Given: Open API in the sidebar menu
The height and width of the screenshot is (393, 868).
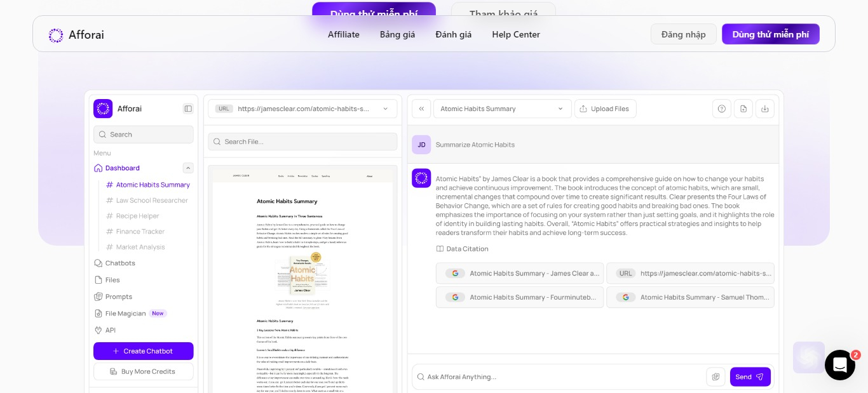Looking at the screenshot, I should point(105,330).
